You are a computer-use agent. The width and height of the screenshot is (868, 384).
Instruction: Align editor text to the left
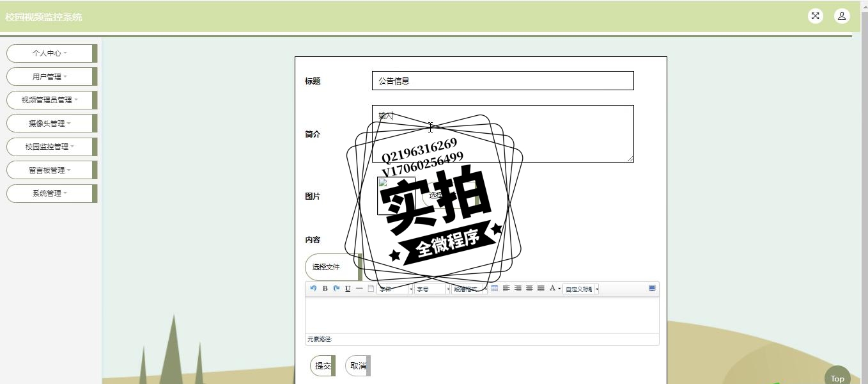coord(506,289)
